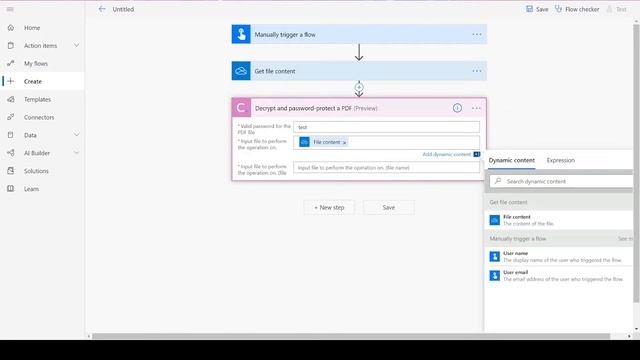The height and width of the screenshot is (360, 640).
Task: Click the Home house icon
Action: 11,28
